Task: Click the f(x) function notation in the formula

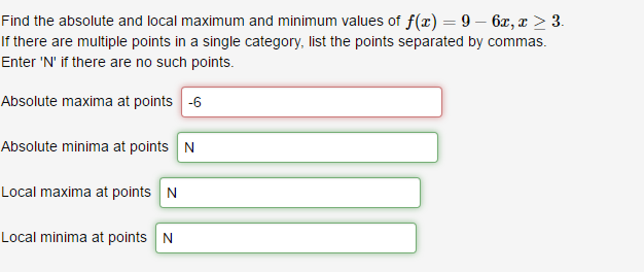Action: (421, 21)
